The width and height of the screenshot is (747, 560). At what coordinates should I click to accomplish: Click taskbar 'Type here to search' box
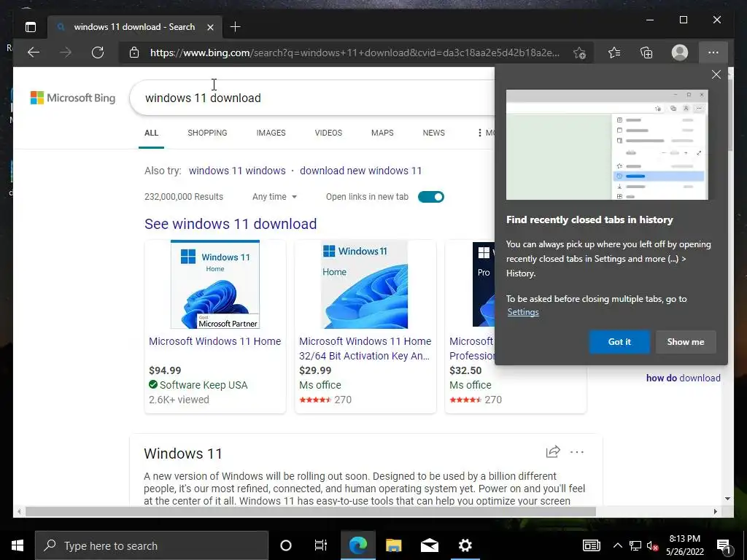(152, 545)
